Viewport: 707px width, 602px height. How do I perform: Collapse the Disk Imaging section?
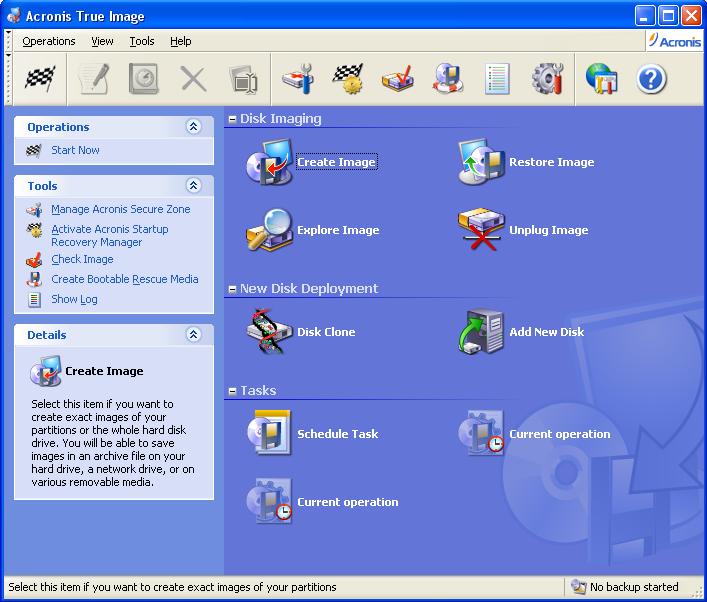pos(233,119)
